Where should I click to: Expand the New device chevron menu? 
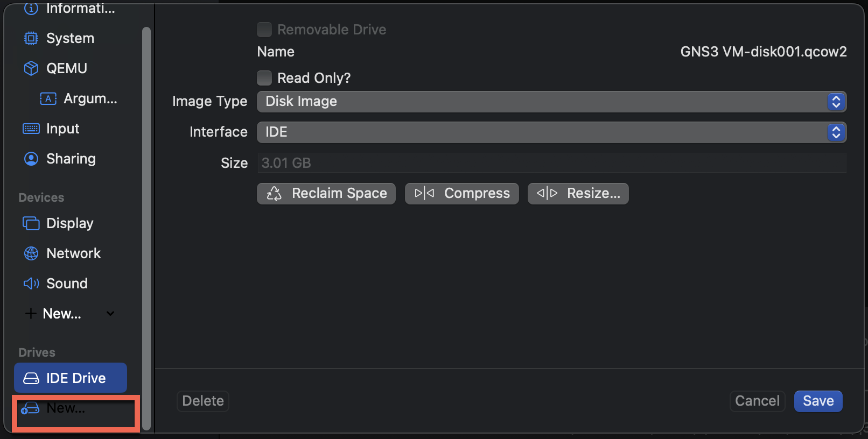[x=110, y=314]
